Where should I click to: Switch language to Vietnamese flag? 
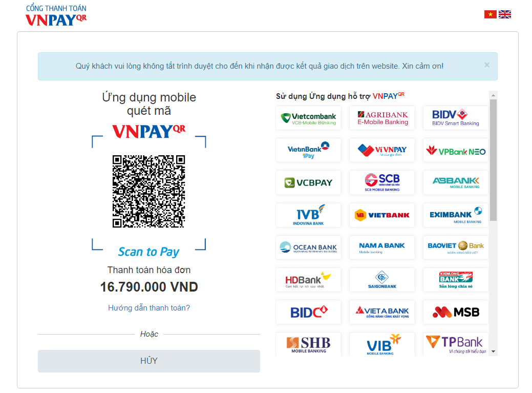490,14
